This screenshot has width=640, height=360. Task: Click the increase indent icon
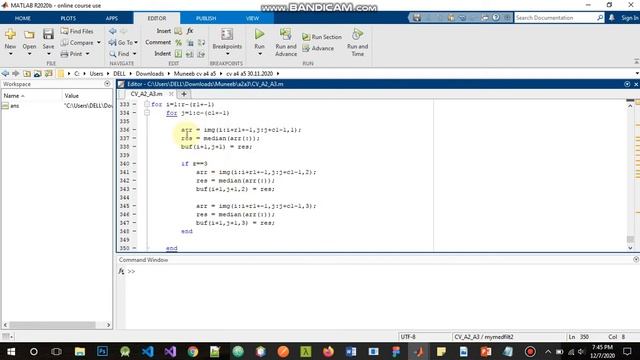point(190,54)
